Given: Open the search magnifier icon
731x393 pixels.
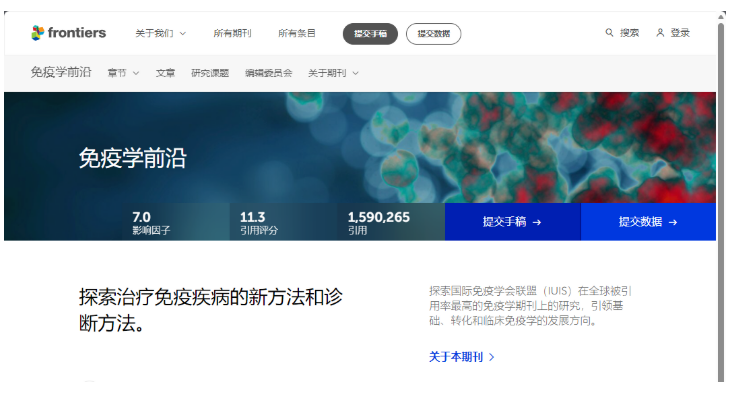Looking at the screenshot, I should pyautogui.click(x=609, y=33).
